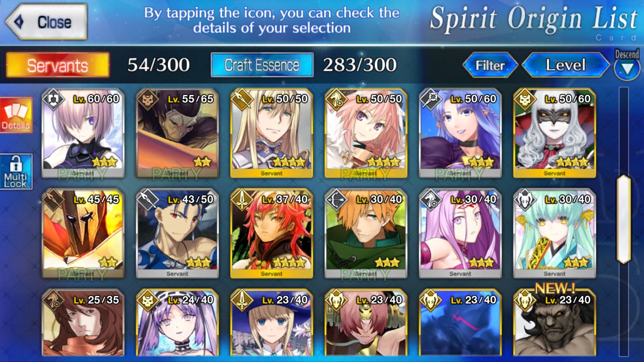This screenshot has height=362, width=644.
Task: Tap the archer bow class icon on Lv. 30/40 card
Action: point(336,200)
